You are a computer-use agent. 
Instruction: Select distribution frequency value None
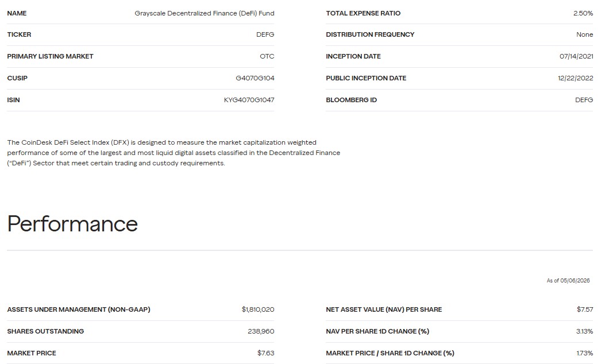point(584,34)
